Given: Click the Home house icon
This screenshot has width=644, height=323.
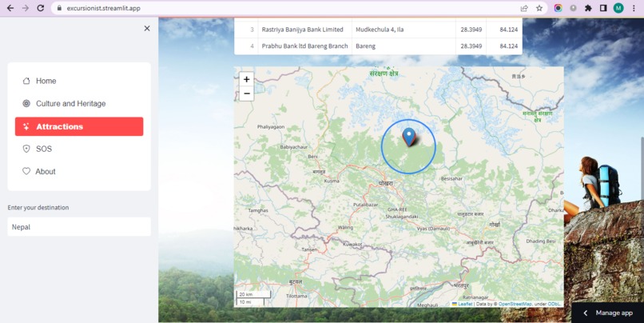Looking at the screenshot, I should pos(26,81).
